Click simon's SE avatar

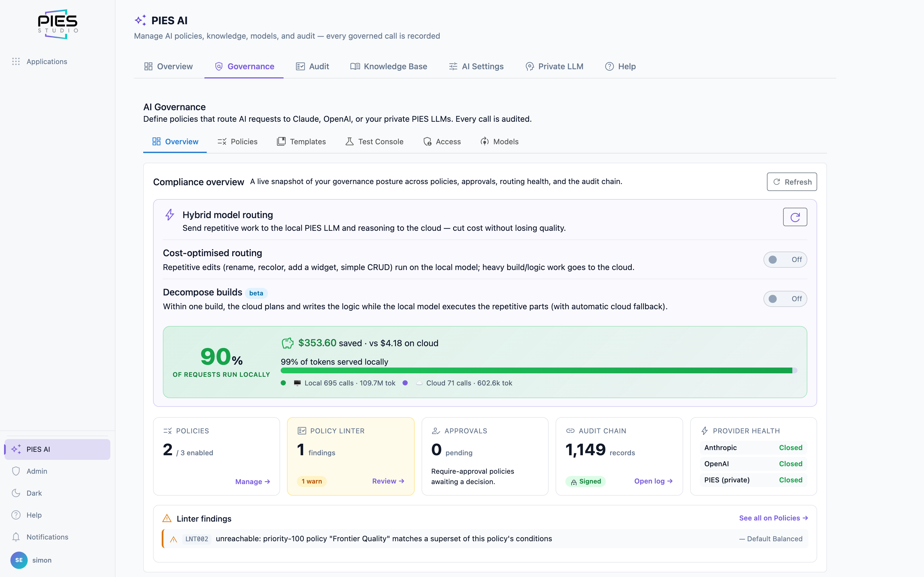(x=19, y=560)
